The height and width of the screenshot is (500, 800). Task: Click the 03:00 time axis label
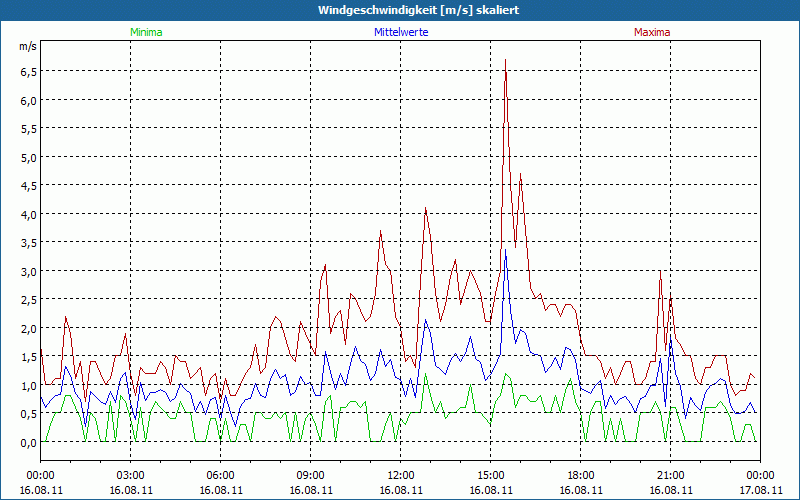tap(131, 476)
